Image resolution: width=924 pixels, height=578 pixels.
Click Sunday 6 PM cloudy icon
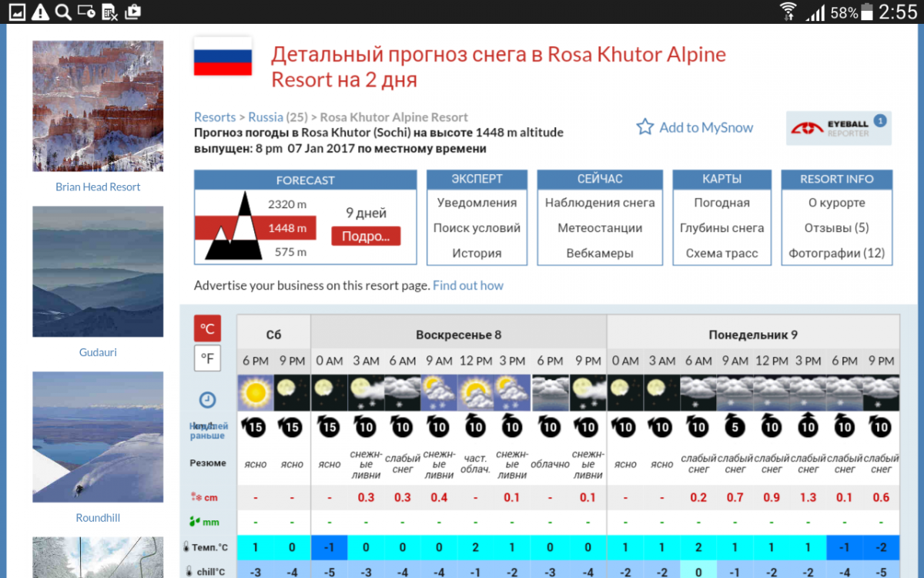(550, 393)
